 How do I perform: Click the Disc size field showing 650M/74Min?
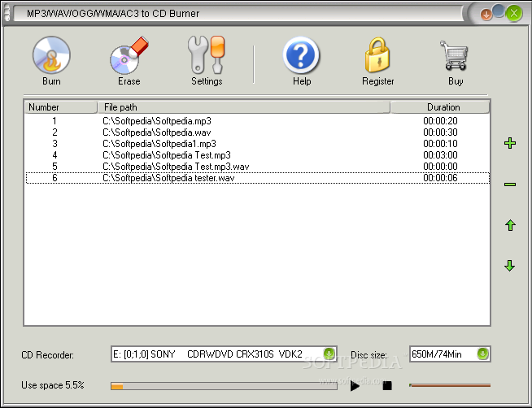point(450,354)
